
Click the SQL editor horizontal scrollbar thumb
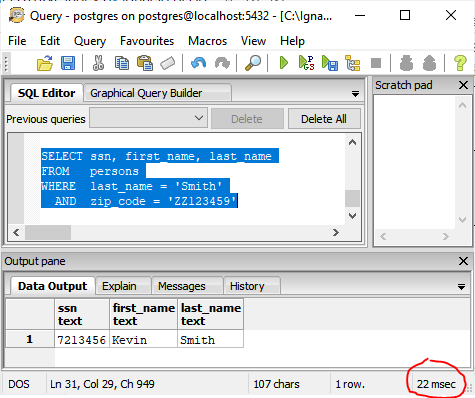48,232
